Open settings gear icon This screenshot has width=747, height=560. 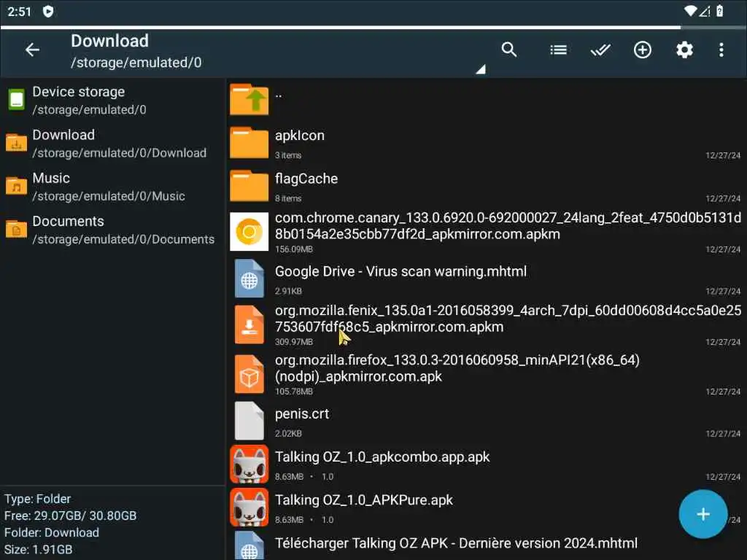[684, 50]
